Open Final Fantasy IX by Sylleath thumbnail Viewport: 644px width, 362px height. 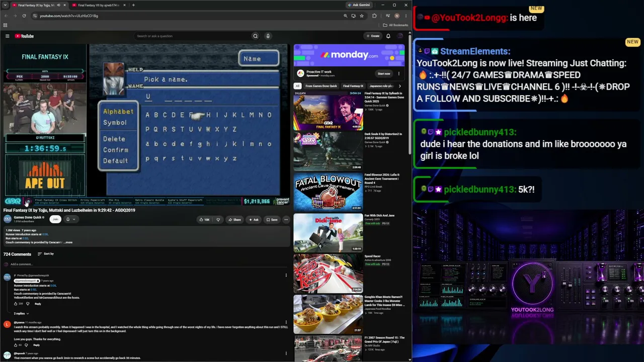[x=328, y=111]
